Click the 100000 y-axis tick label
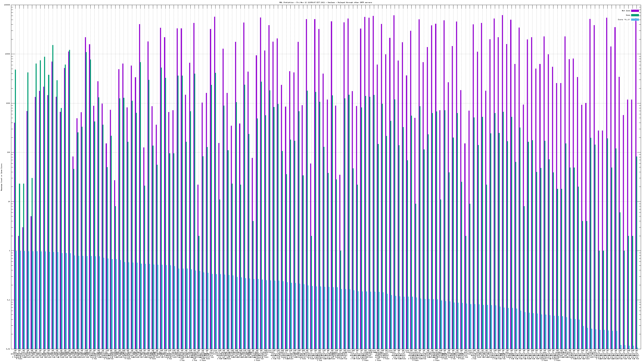The height and width of the screenshot is (362, 644). (x=7, y=5)
